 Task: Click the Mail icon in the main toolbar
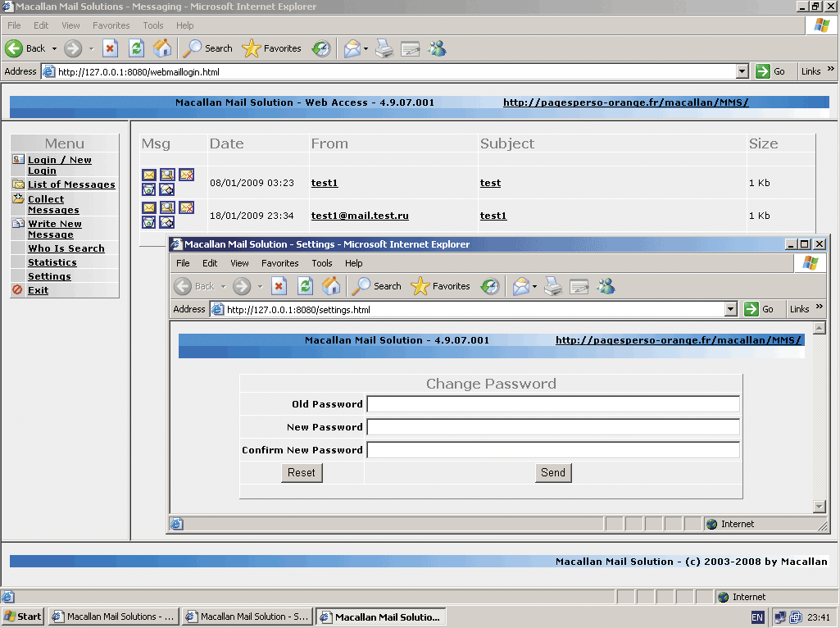point(352,48)
